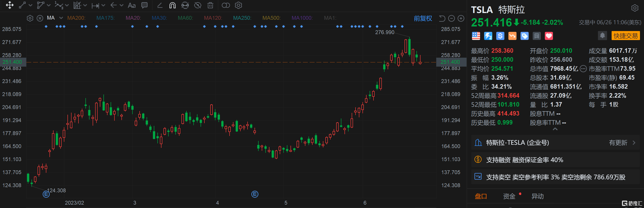Select the Aa text annotation tool
This screenshot has height=208, width=644.
point(132,5)
